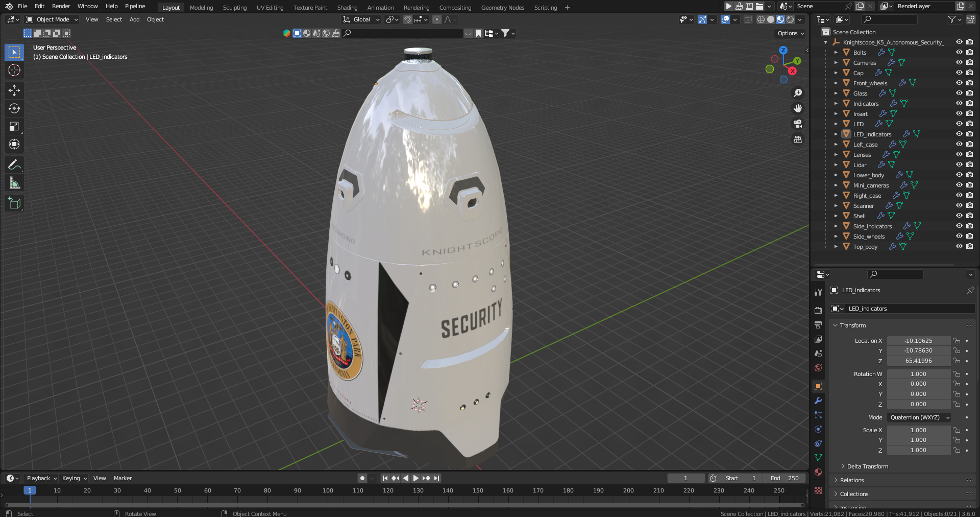Screen dimensions: 980x517
Task: Open the Playback dropdown
Action: 41,478
